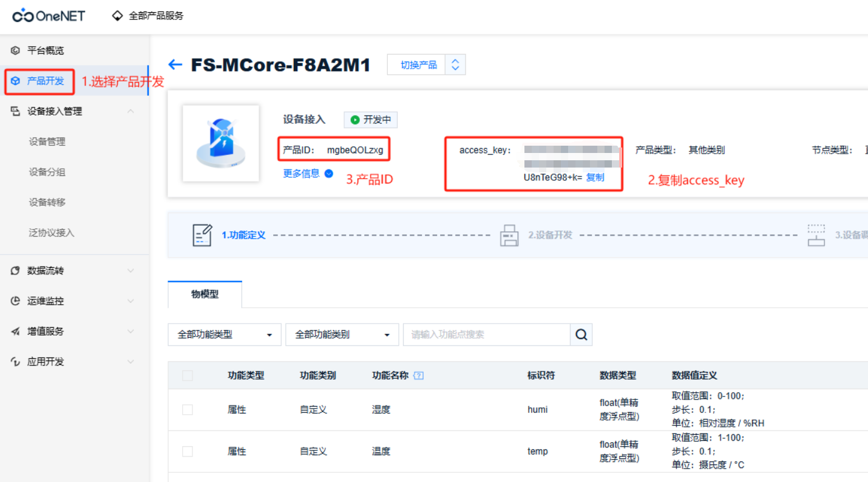Expand the 数据流转 section chevron
Screen dimensions: 868x482
pyautogui.click(x=131, y=271)
